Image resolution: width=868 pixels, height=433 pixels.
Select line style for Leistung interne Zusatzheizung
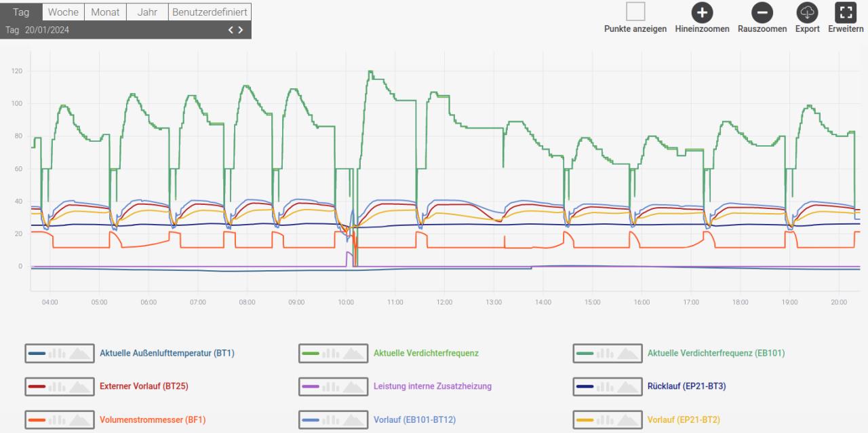tap(311, 386)
